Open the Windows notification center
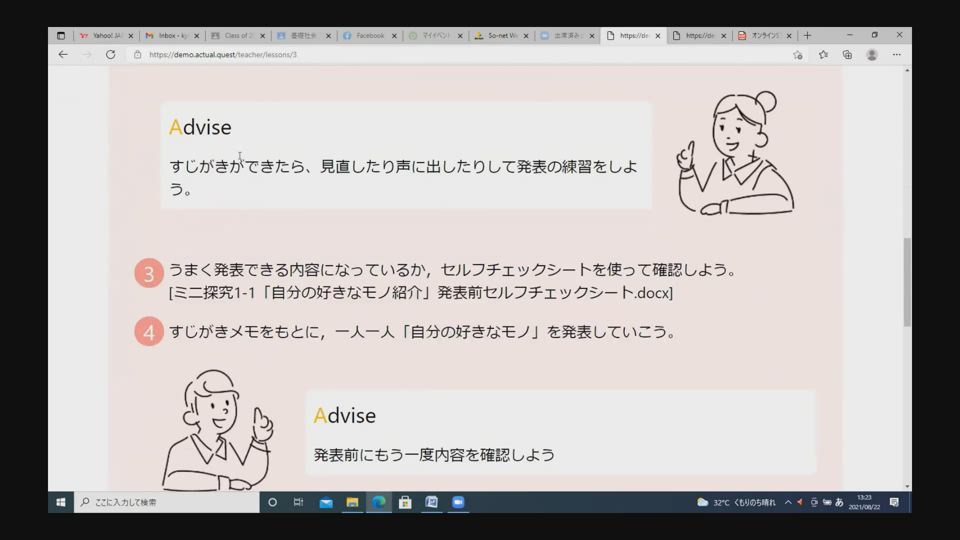The image size is (960, 540). tap(894, 502)
